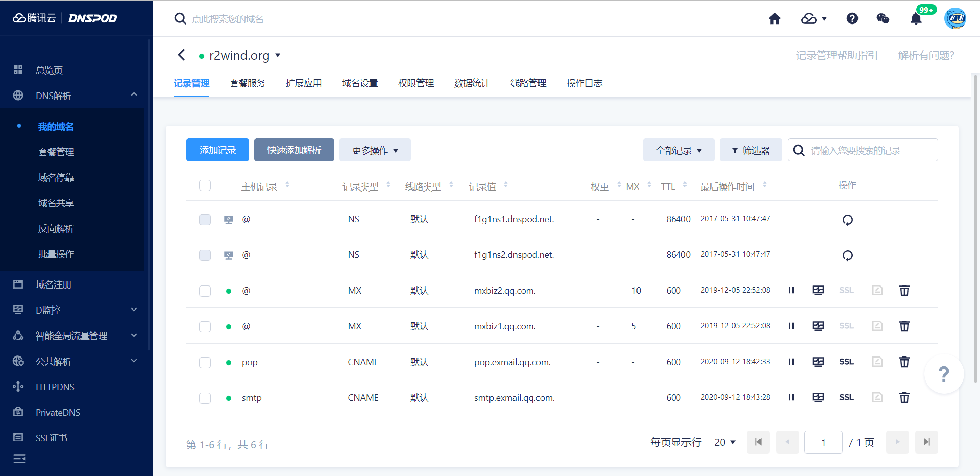Open notifications bell with 99+ badge
The image size is (980, 476).
coord(916,19)
